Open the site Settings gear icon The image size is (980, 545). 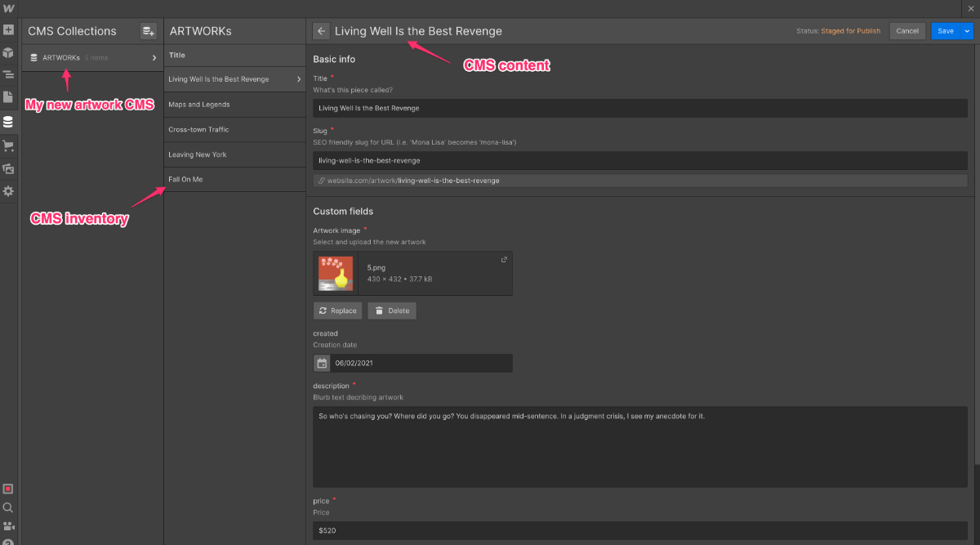point(8,191)
